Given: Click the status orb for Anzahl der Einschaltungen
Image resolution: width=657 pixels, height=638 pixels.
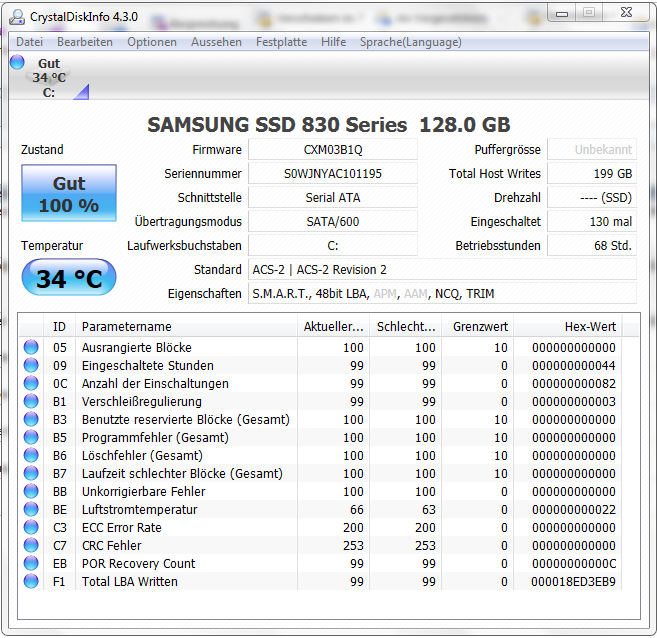Looking at the screenshot, I should [31, 383].
